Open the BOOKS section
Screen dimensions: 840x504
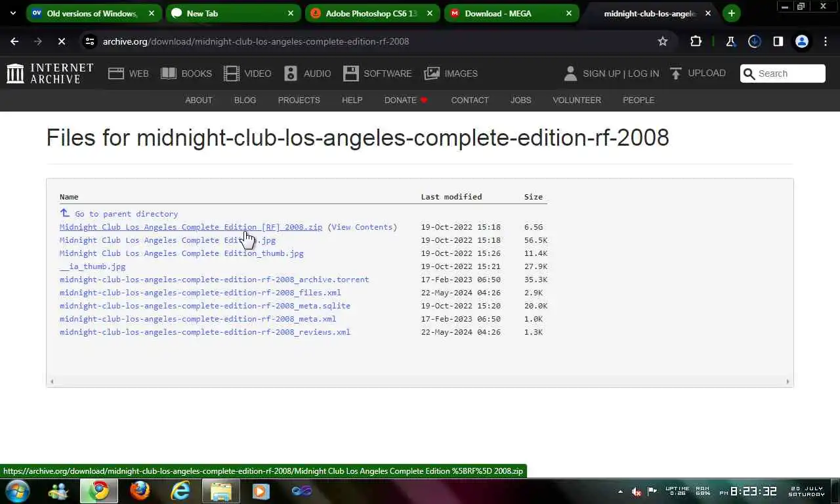(x=186, y=73)
